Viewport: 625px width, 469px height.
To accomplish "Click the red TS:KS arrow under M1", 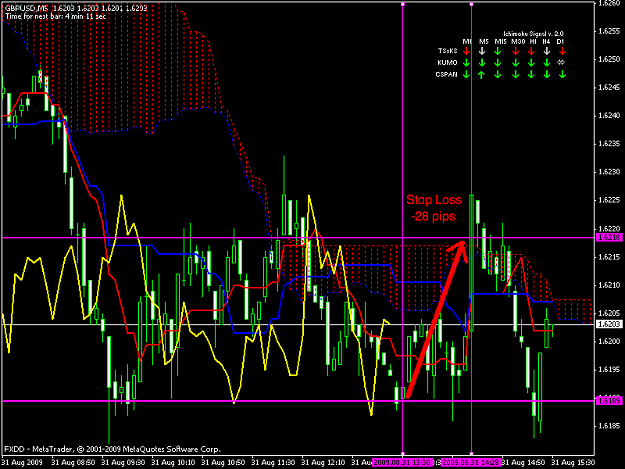I will (466, 51).
